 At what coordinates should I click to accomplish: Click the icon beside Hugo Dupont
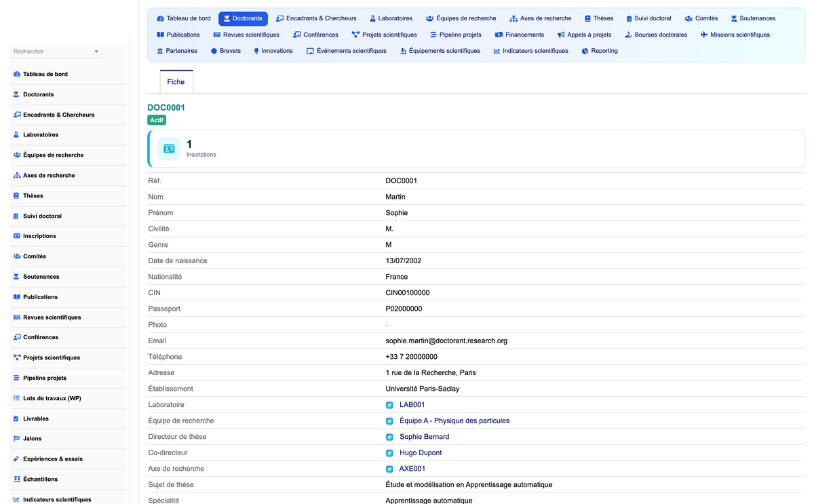389,453
